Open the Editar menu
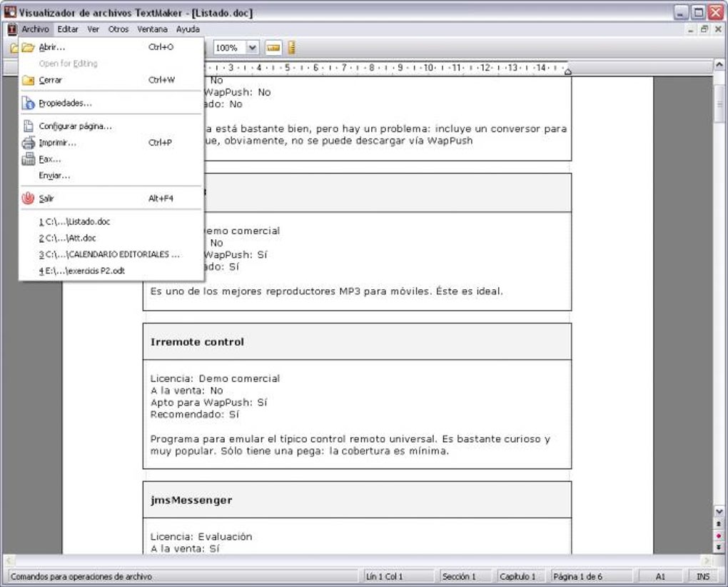This screenshot has width=728, height=587. (x=68, y=29)
